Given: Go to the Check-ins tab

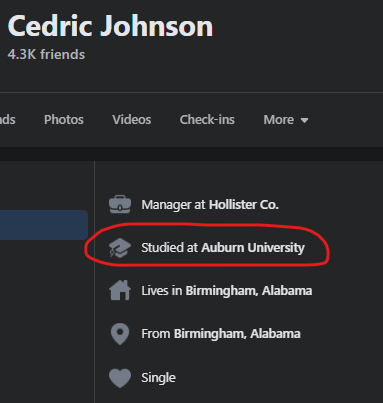Looking at the screenshot, I should [x=207, y=119].
